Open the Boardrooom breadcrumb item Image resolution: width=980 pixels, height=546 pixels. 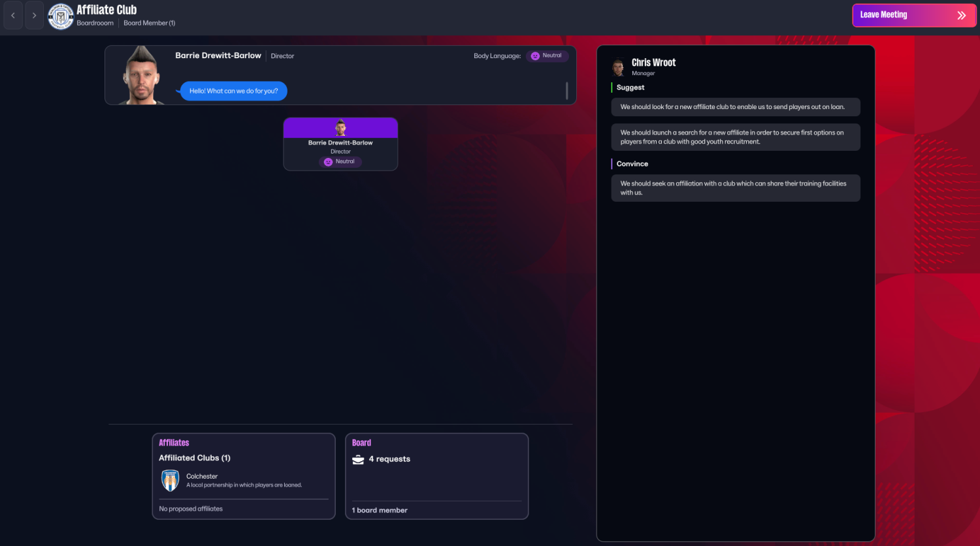coord(95,23)
